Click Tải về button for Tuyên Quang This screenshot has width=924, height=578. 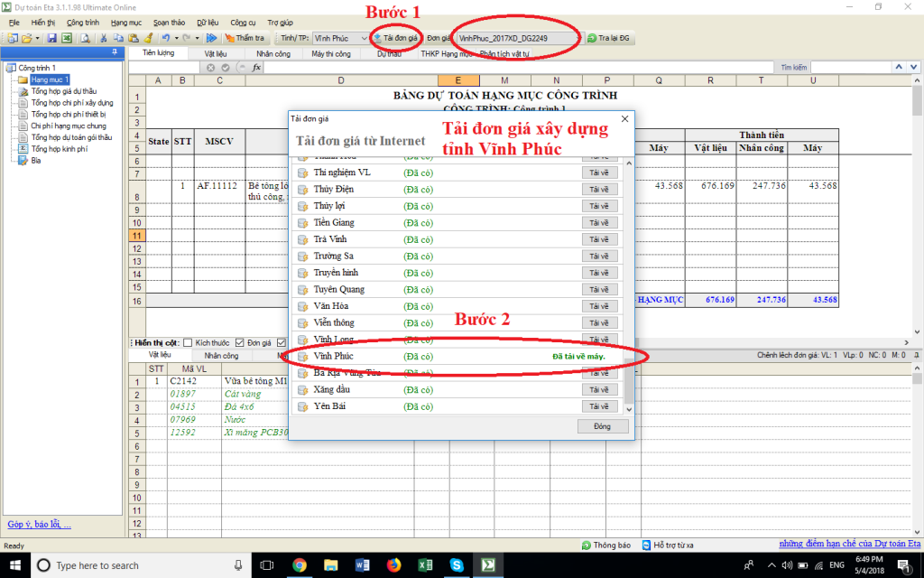(599, 290)
